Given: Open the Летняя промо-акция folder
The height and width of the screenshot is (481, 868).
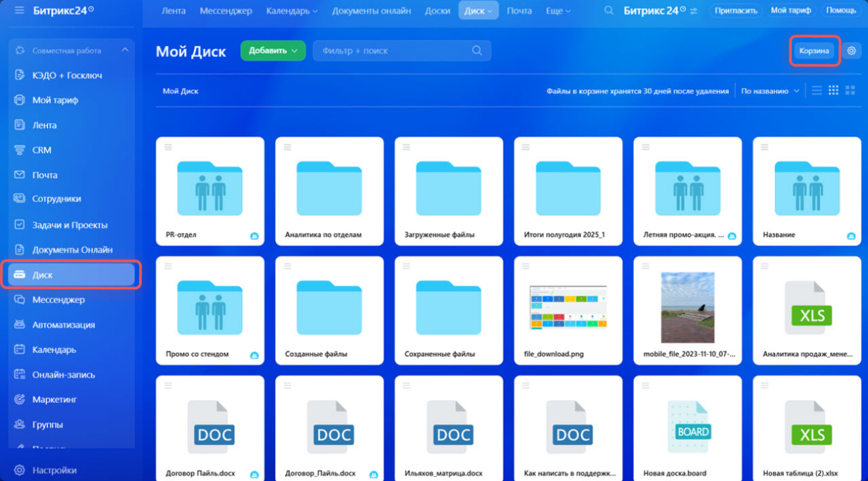Looking at the screenshot, I should click(x=688, y=191).
